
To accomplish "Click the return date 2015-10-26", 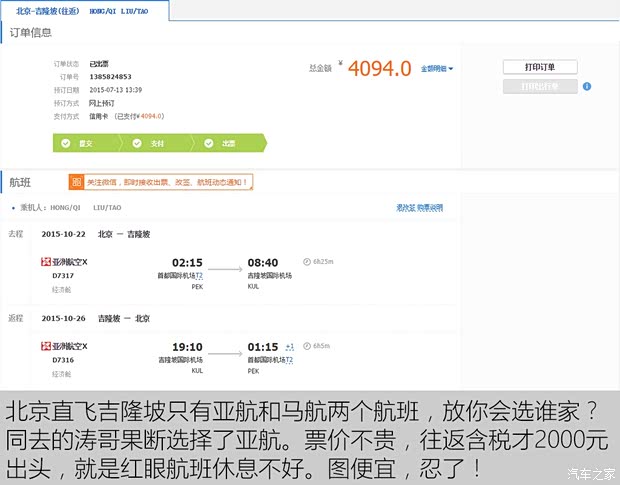I will point(63,319).
